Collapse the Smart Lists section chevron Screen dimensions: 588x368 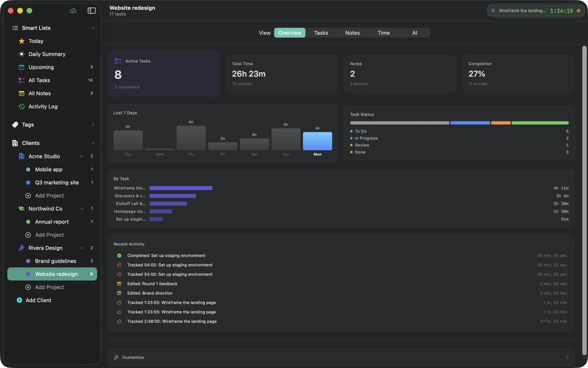click(x=93, y=28)
